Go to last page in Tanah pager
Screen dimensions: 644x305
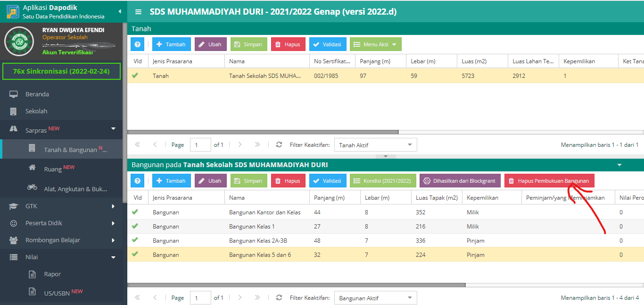(x=257, y=145)
